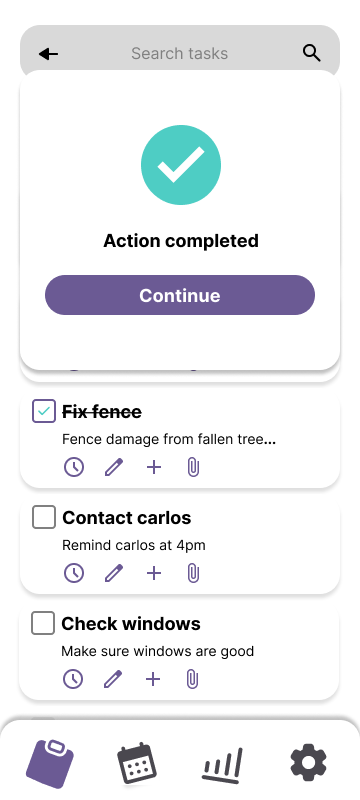This screenshot has height=800, width=360.
Task: Attach paperclip to Contact carlos task
Action: tap(193, 573)
